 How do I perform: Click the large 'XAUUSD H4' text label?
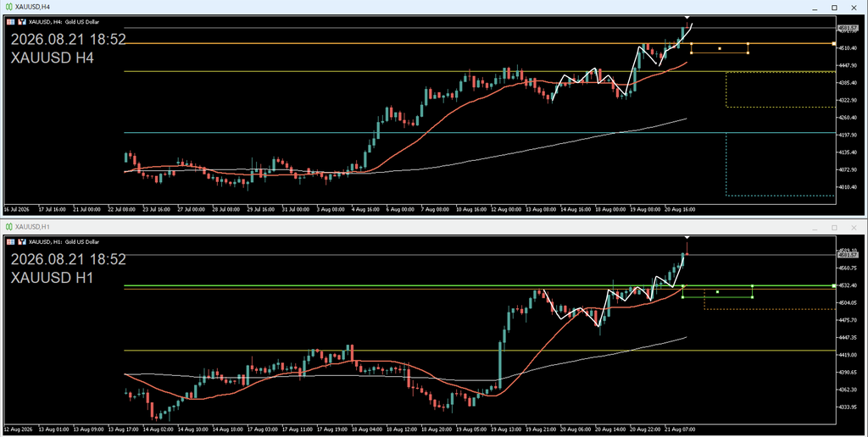[52, 58]
